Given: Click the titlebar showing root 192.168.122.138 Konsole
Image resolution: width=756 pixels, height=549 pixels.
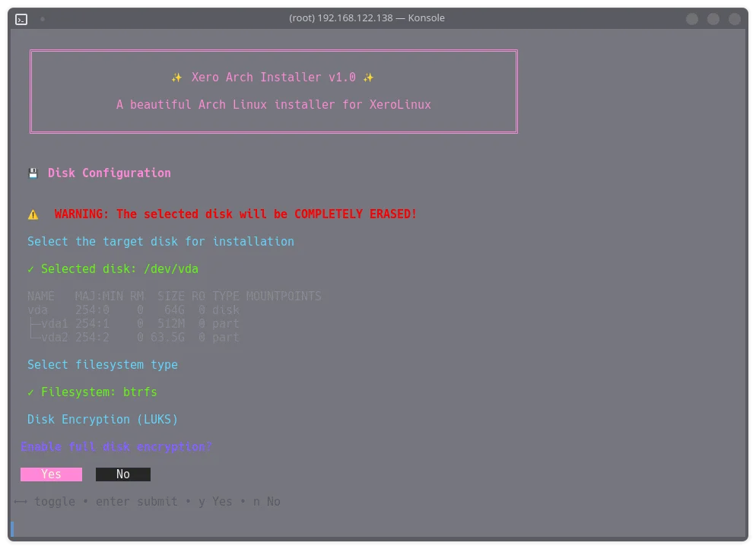Looking at the screenshot, I should pyautogui.click(x=367, y=17).
